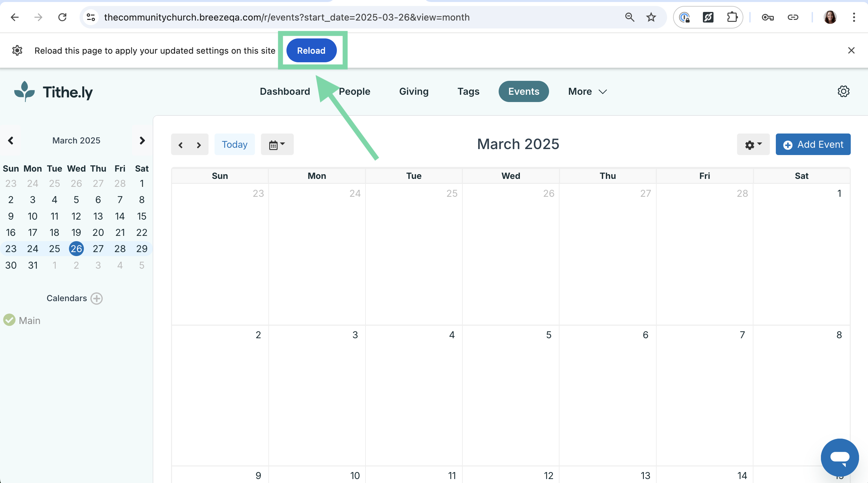The image size is (868, 483).
Task: Click the browser forward arrow
Action: 38,17
